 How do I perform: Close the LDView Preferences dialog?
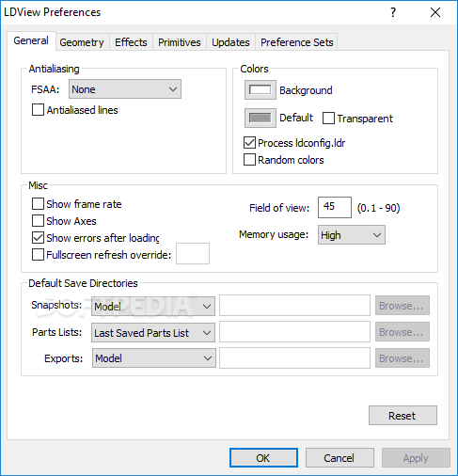[435, 12]
